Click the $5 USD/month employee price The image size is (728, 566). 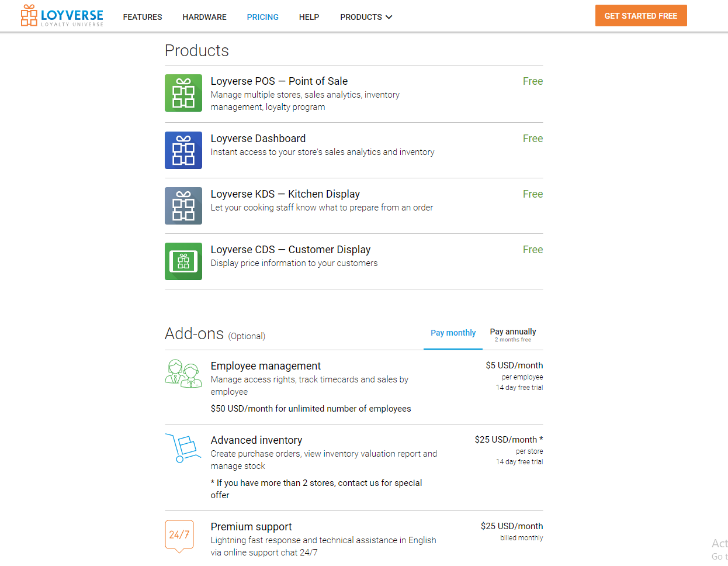514,365
